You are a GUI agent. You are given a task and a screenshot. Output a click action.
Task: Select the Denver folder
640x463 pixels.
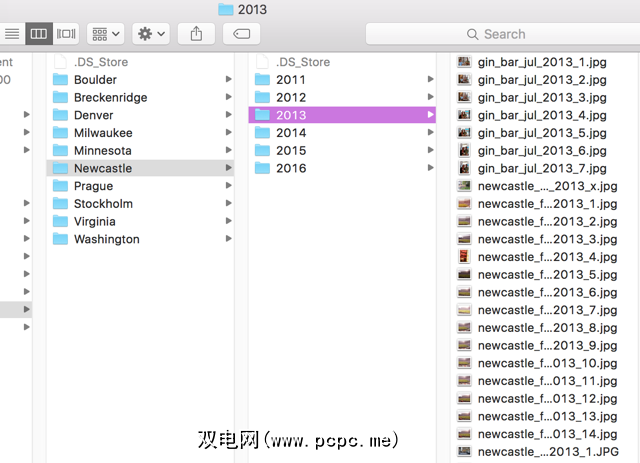click(x=140, y=115)
